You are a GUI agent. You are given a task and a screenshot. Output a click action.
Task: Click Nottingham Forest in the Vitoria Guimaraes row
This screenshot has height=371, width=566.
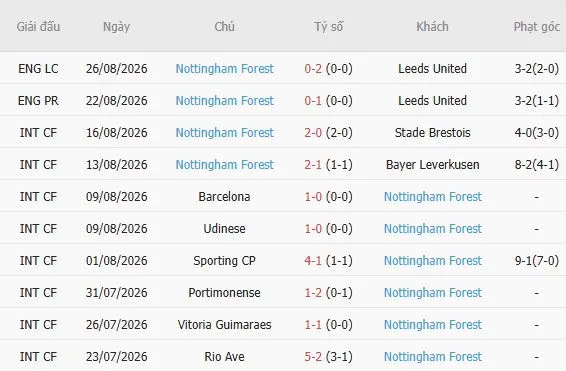(432, 325)
